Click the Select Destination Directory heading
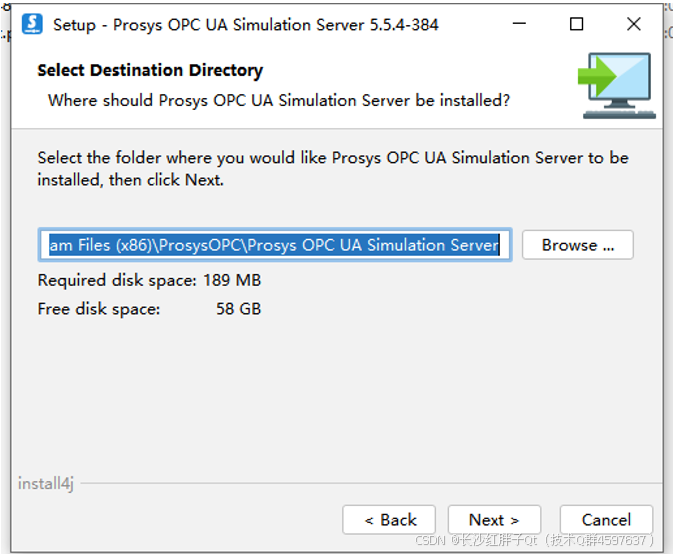675x554 pixels. click(x=150, y=70)
